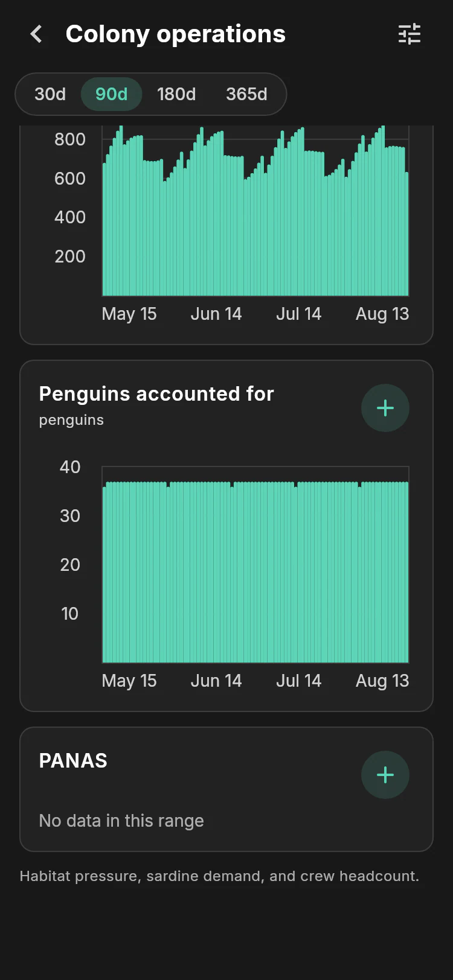The image size is (453, 980).
Task: Tap the 40 y-axis label on penguins chart
Action: [70, 467]
